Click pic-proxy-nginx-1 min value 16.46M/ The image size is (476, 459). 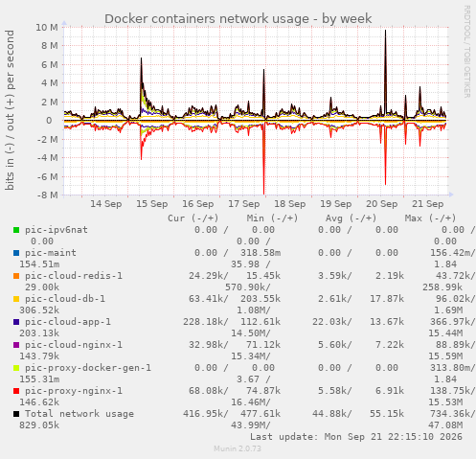tap(251, 402)
